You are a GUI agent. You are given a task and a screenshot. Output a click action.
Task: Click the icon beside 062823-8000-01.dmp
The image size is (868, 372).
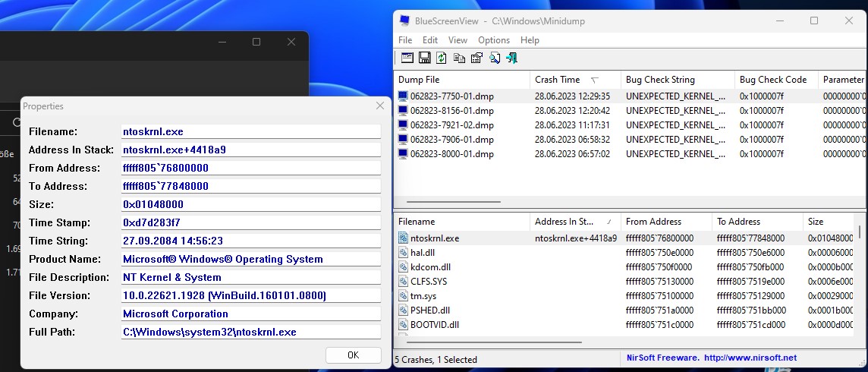click(x=403, y=153)
